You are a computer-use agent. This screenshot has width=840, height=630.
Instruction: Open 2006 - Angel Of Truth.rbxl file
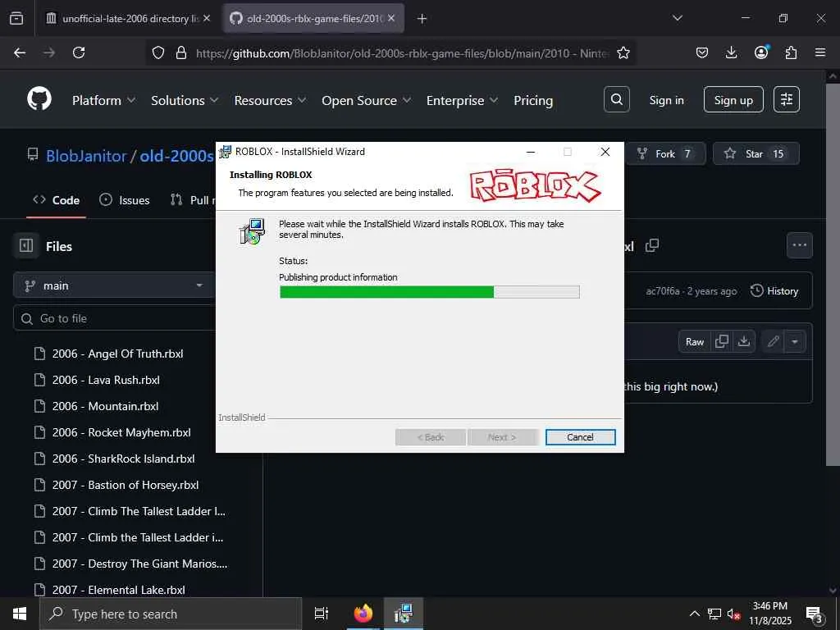pyautogui.click(x=118, y=354)
